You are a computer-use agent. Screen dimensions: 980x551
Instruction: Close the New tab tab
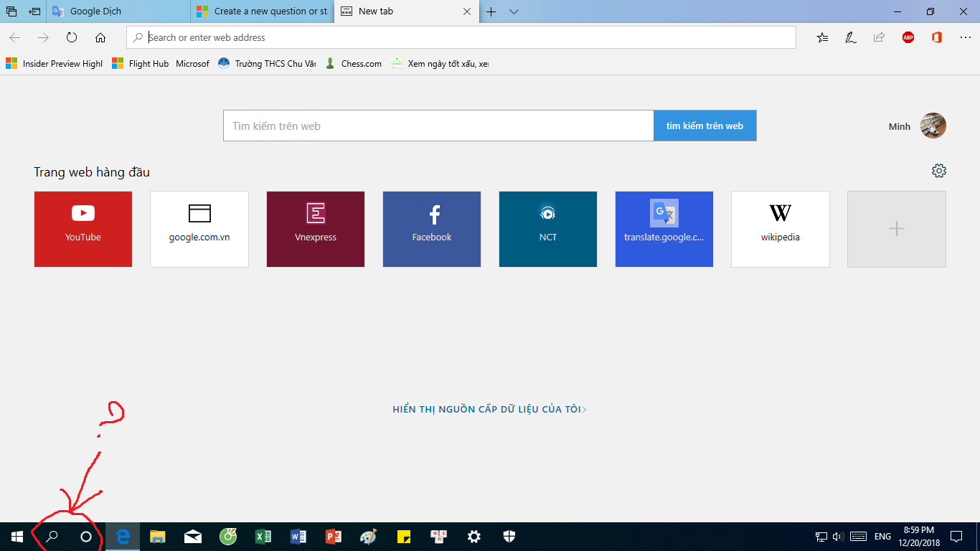click(x=467, y=11)
